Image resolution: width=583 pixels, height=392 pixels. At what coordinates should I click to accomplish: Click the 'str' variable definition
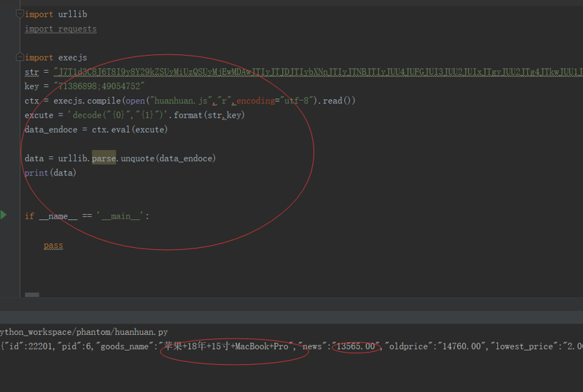point(32,72)
